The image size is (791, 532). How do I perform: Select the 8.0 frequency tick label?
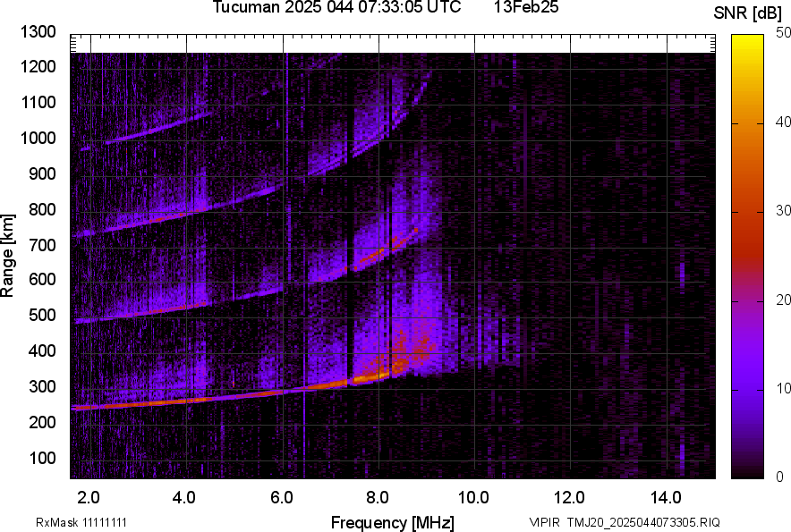pos(378,496)
